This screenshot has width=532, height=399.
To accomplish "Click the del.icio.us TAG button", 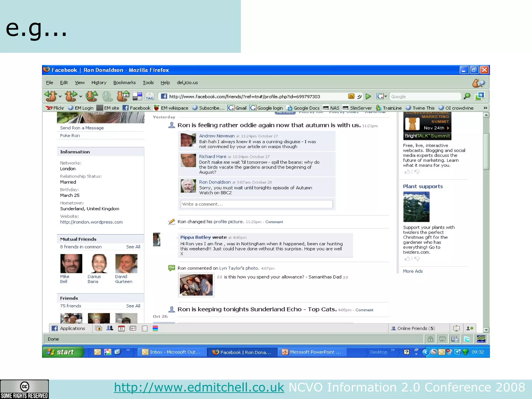I will click(x=149, y=97).
